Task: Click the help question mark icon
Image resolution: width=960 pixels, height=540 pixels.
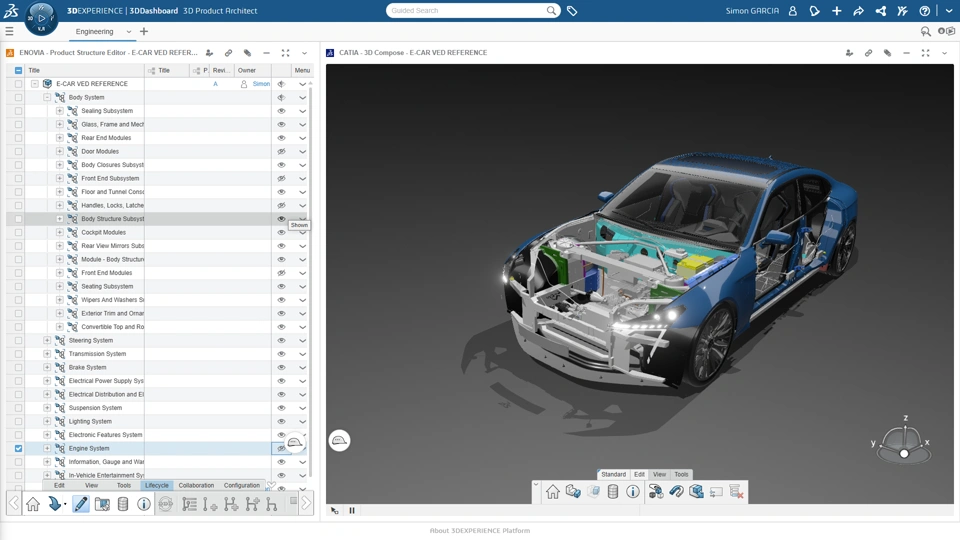Action: (924, 10)
